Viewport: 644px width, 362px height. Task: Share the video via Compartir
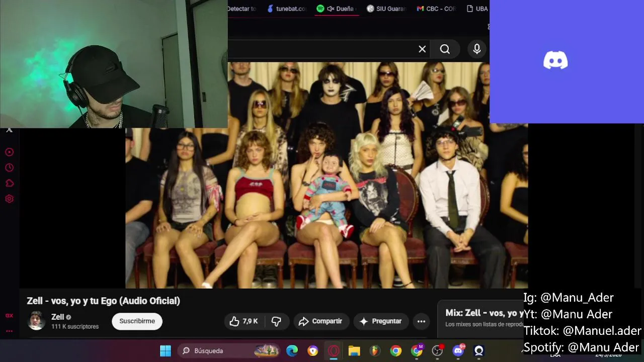pyautogui.click(x=320, y=321)
